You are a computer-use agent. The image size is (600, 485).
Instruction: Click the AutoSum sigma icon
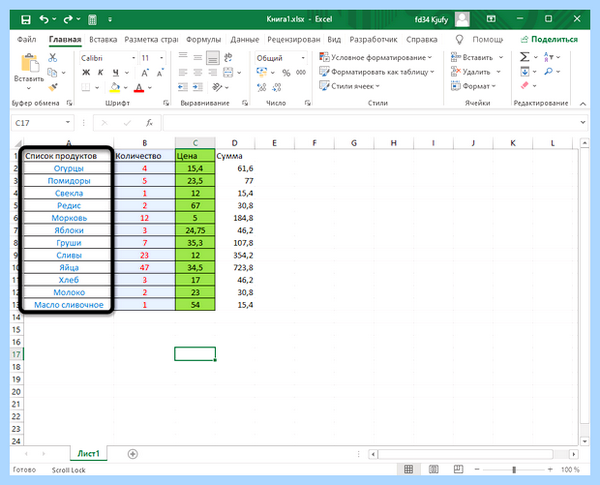pyautogui.click(x=525, y=57)
